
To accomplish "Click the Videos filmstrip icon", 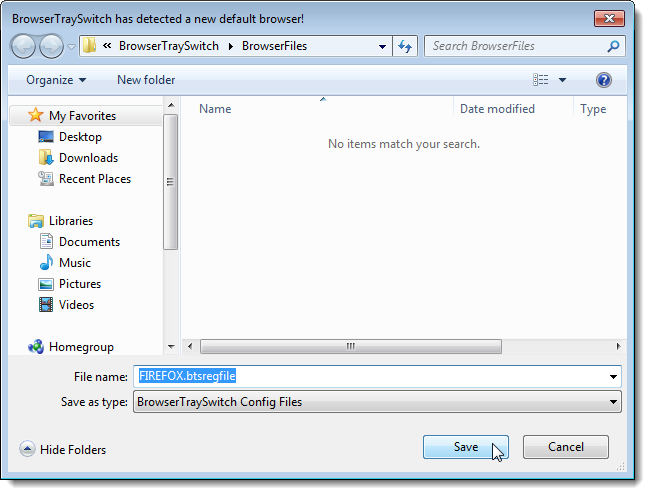I will (46, 305).
